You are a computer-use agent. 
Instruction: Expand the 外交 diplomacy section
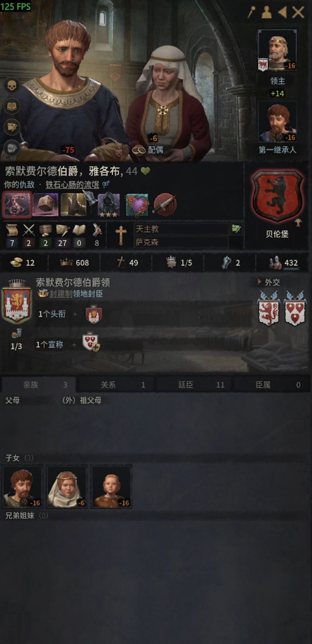point(268,282)
